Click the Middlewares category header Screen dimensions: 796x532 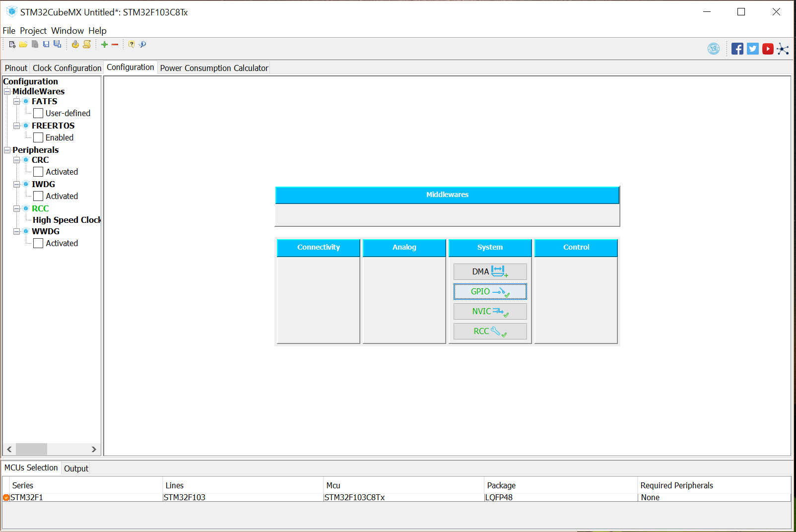click(447, 195)
